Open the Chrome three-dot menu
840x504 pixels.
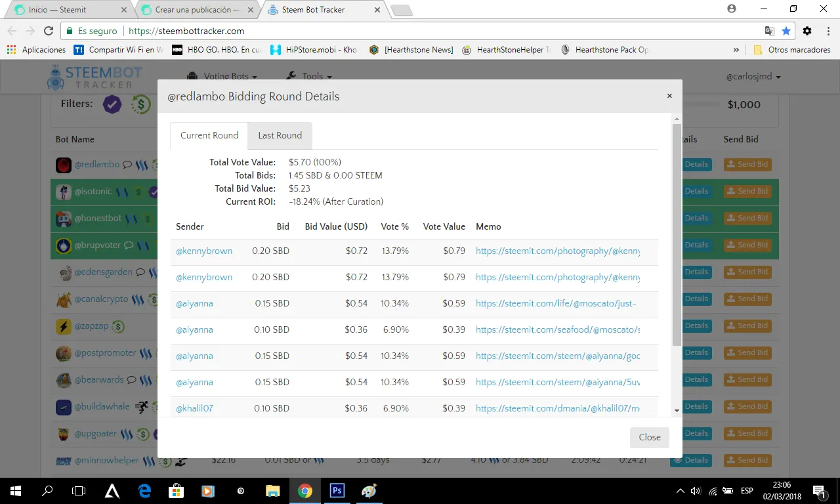tap(827, 31)
